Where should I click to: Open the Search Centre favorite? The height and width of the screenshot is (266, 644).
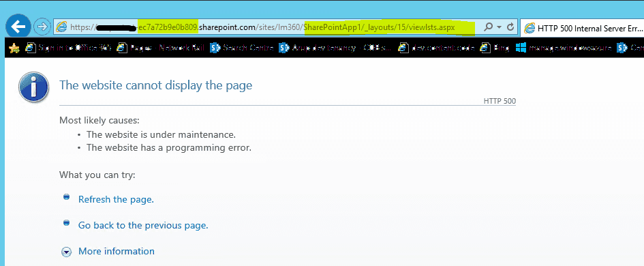241,48
